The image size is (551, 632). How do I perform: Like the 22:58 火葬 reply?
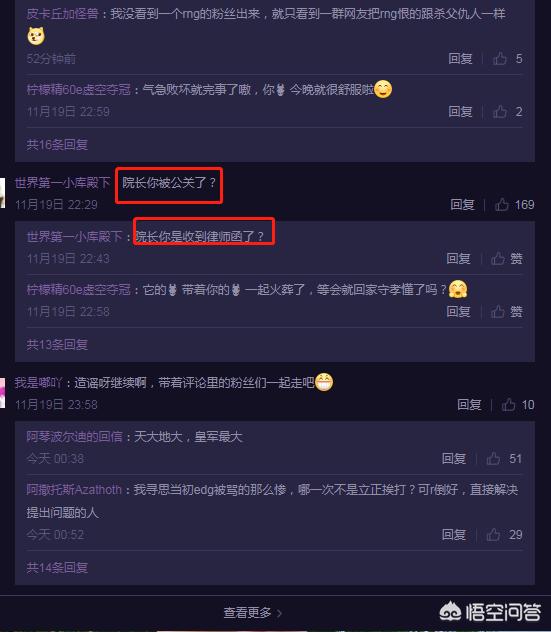coord(498,311)
